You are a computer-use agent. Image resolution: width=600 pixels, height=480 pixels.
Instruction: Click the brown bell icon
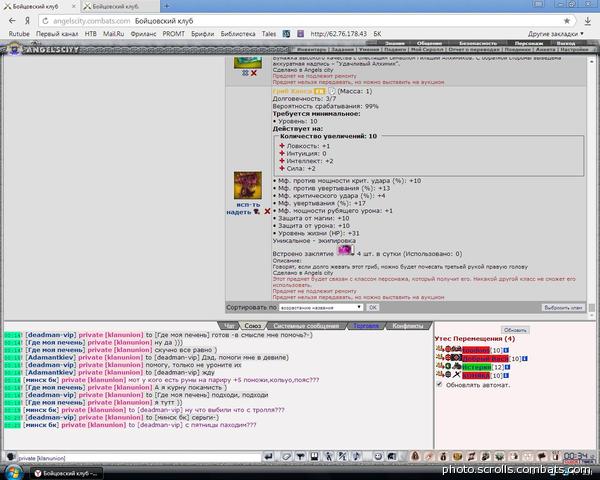click(415, 456)
